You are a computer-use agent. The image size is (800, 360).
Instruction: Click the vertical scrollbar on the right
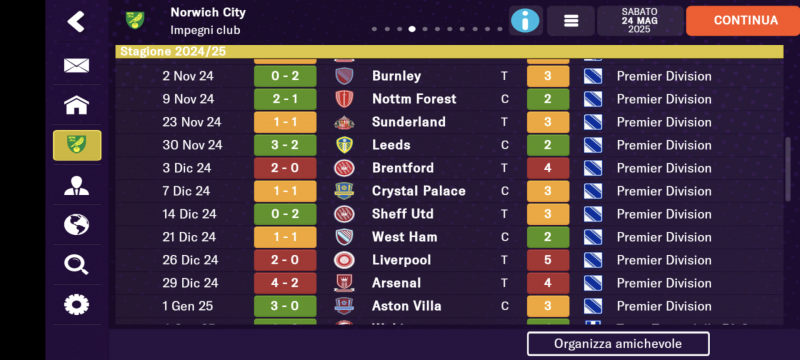pyautogui.click(x=787, y=169)
